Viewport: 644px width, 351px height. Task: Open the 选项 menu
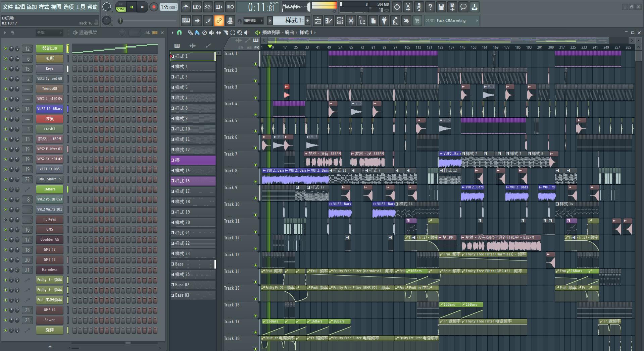point(68,7)
